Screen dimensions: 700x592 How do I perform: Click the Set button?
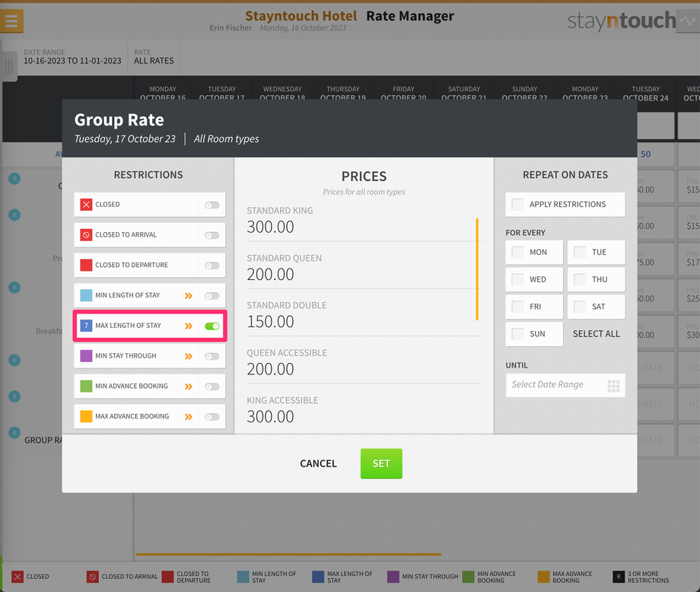point(381,463)
